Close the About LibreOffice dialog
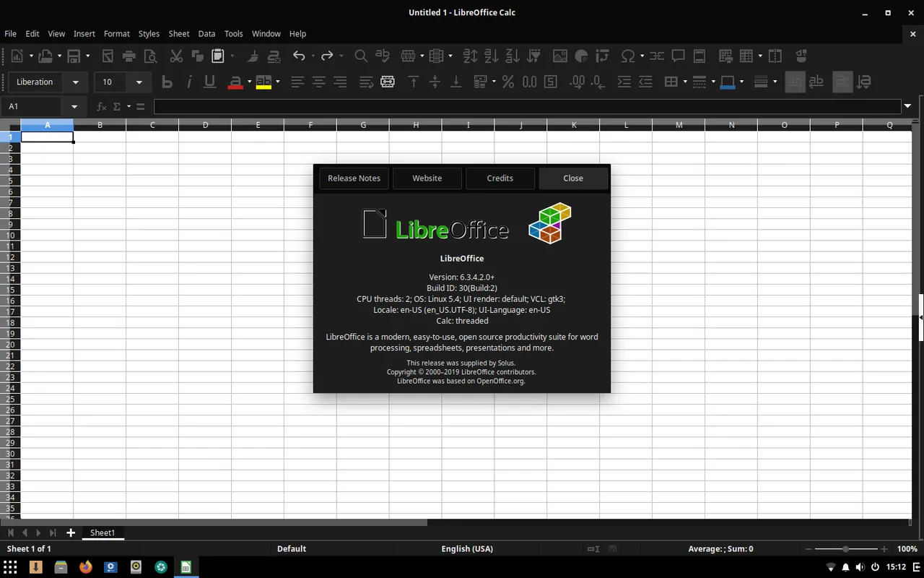924x578 pixels. point(573,178)
